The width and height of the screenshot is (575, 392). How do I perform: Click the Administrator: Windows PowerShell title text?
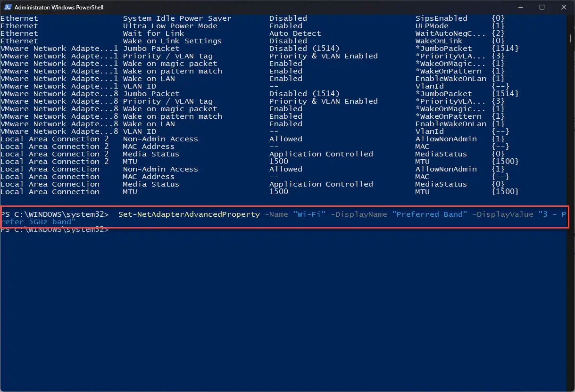59,8
